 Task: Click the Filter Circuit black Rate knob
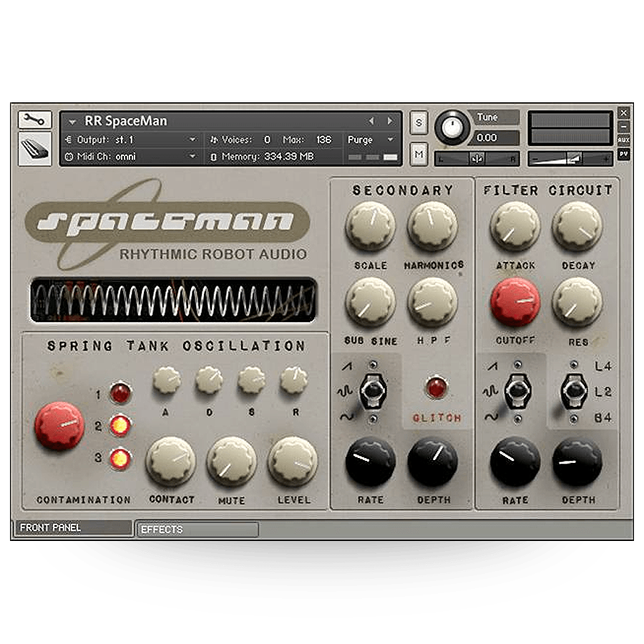point(515,462)
